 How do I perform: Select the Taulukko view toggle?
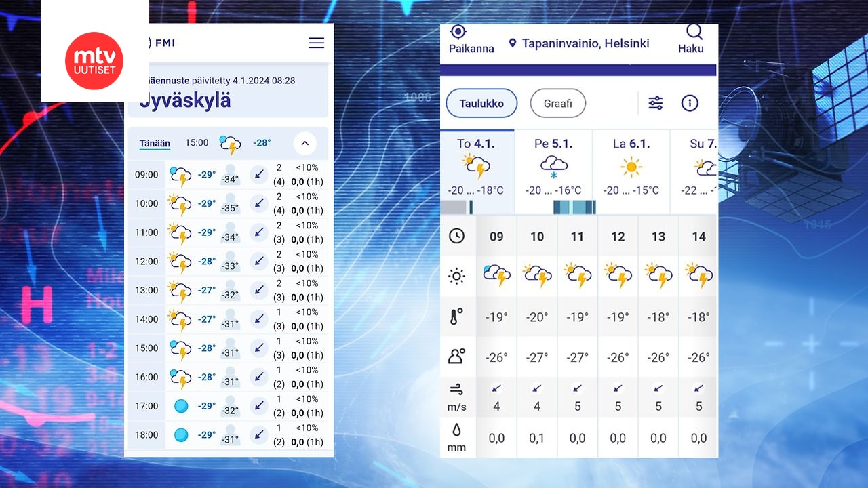[481, 103]
